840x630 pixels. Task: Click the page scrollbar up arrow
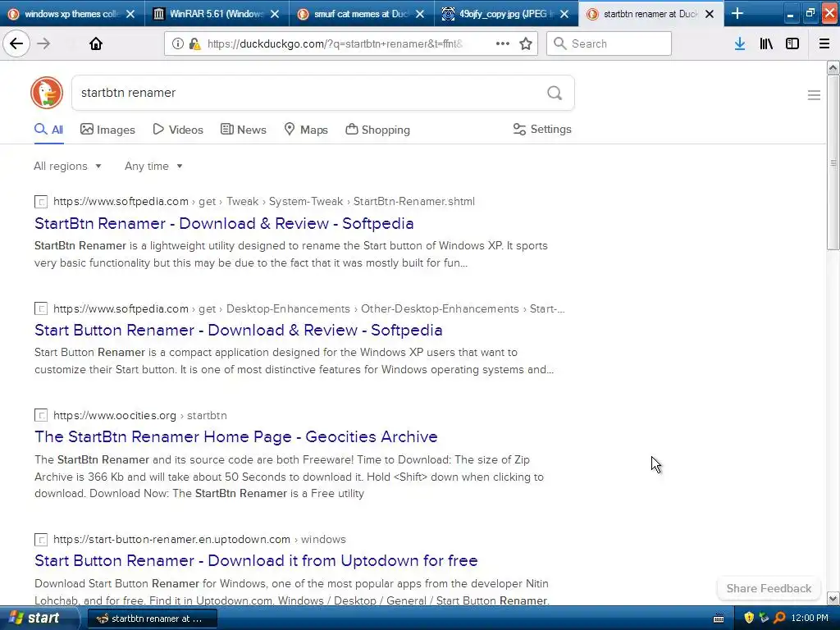(x=833, y=67)
